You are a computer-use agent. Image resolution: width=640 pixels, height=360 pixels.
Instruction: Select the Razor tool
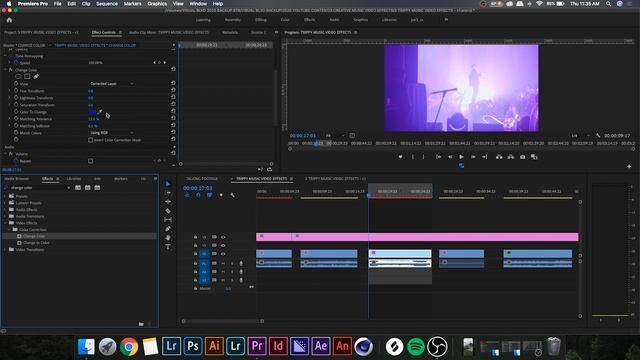168,211
